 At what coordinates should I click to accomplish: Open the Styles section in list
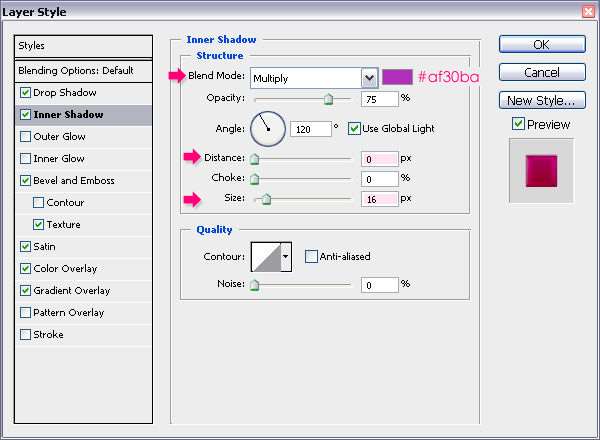click(83, 46)
